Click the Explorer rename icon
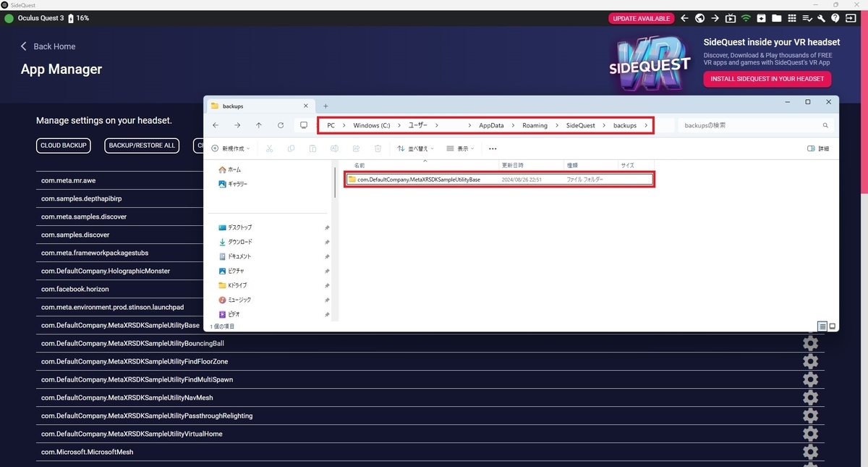Viewport: 868px width, 467px height. pos(334,148)
